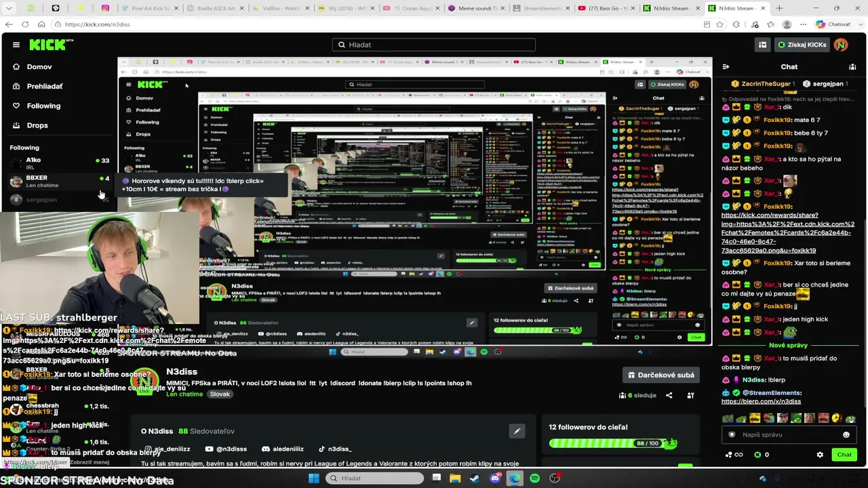868x488 pixels.
Task: Switch to the StreamElements browser tab
Action: tap(542, 8)
